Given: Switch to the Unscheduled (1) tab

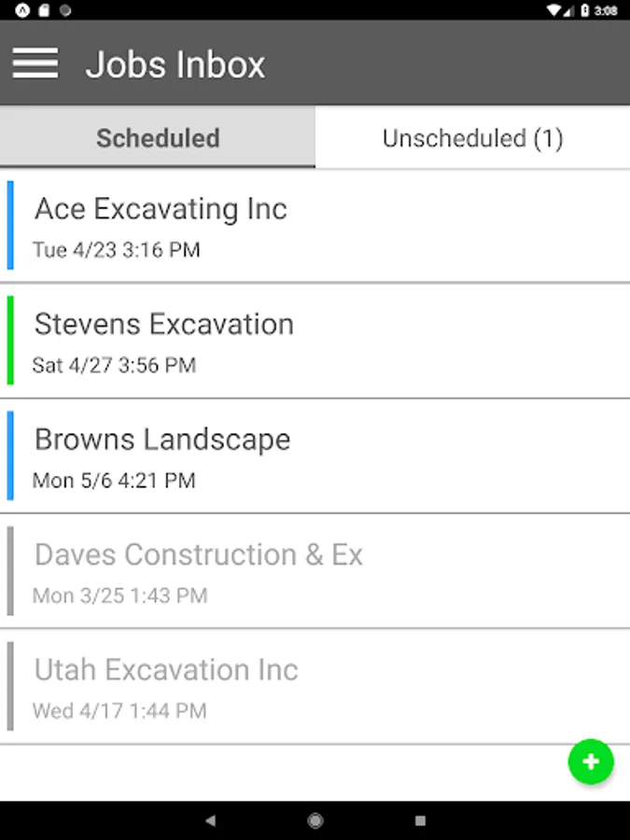Looking at the screenshot, I should (472, 137).
